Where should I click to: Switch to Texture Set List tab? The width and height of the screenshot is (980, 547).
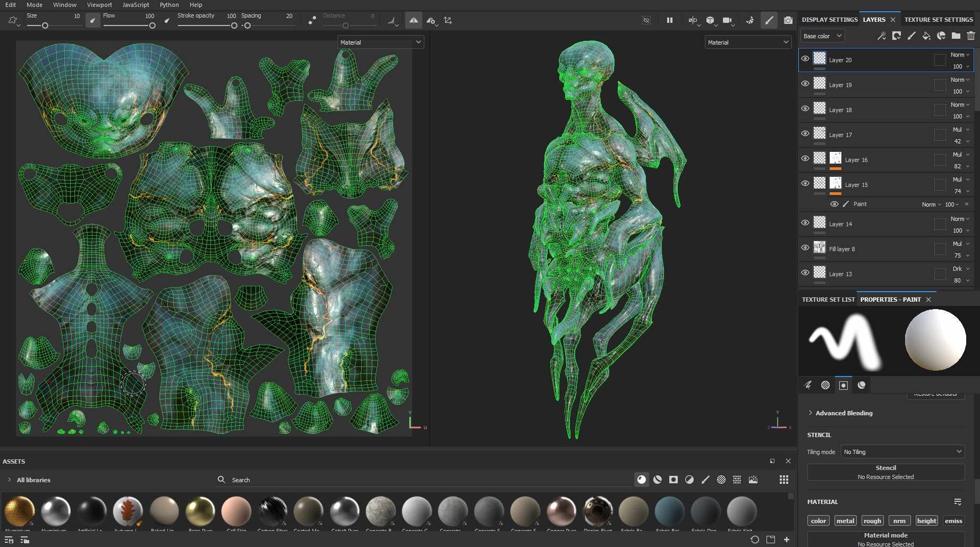(x=828, y=300)
